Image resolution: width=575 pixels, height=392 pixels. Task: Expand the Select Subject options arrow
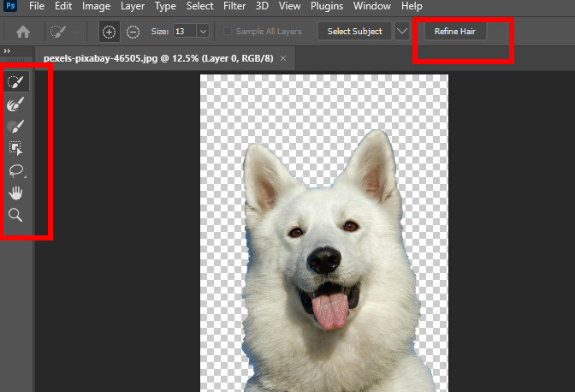402,31
